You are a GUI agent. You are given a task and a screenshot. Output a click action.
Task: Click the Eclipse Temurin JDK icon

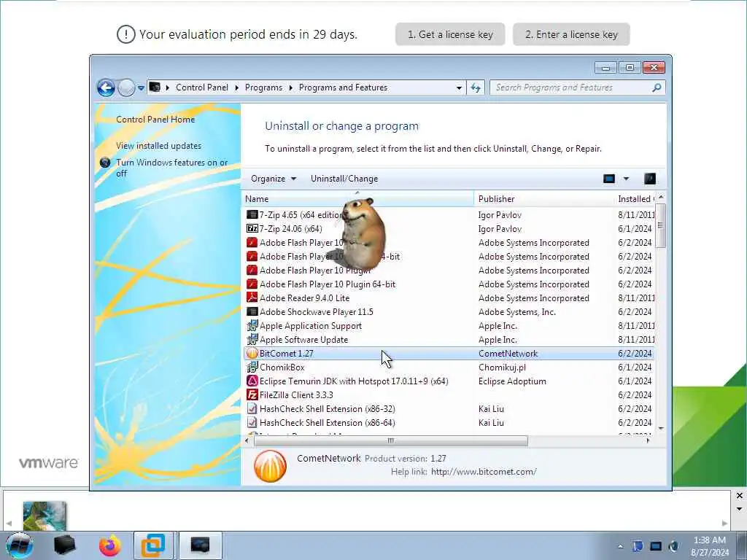click(x=252, y=381)
